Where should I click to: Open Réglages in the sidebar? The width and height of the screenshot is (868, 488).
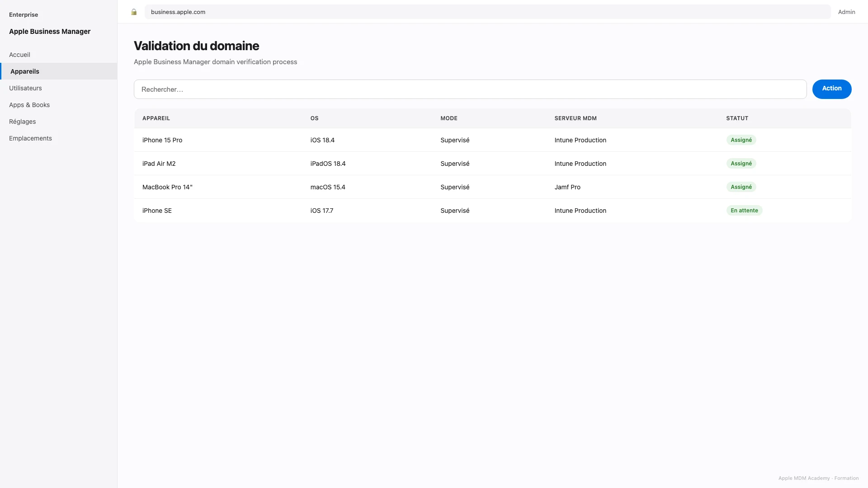(x=58, y=122)
